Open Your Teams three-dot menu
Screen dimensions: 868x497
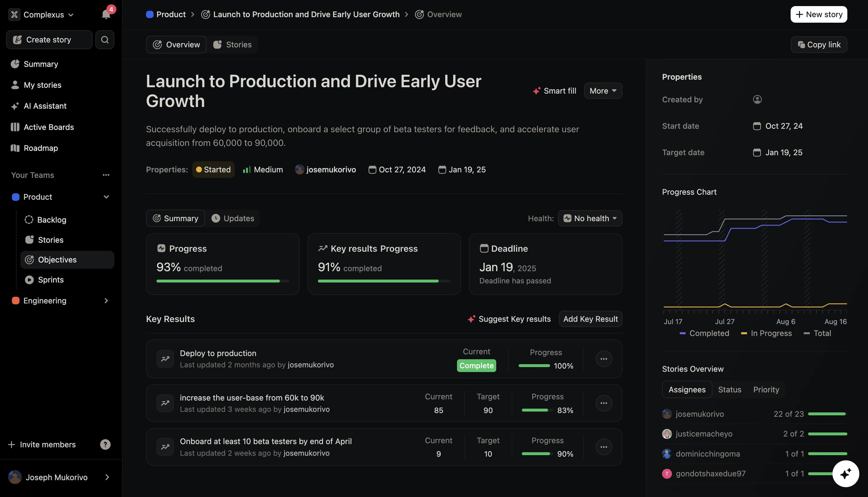[106, 175]
